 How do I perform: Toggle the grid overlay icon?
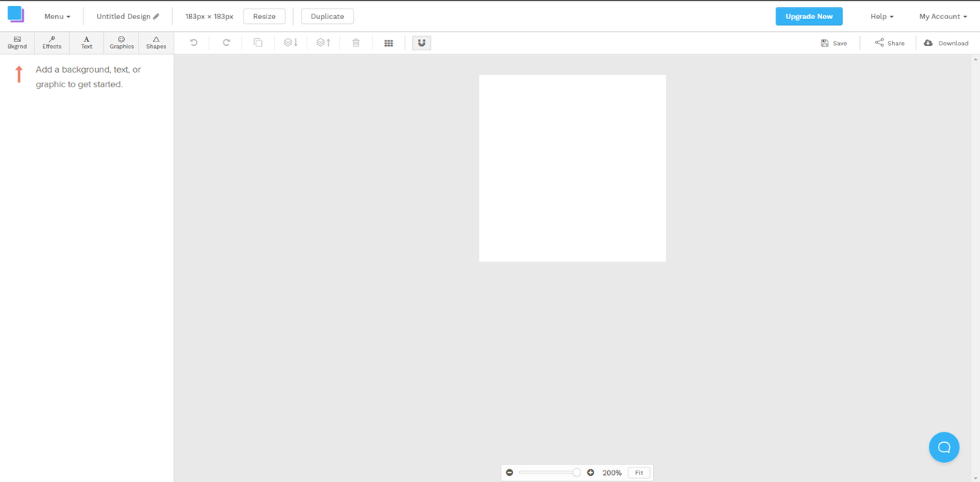[x=388, y=43]
